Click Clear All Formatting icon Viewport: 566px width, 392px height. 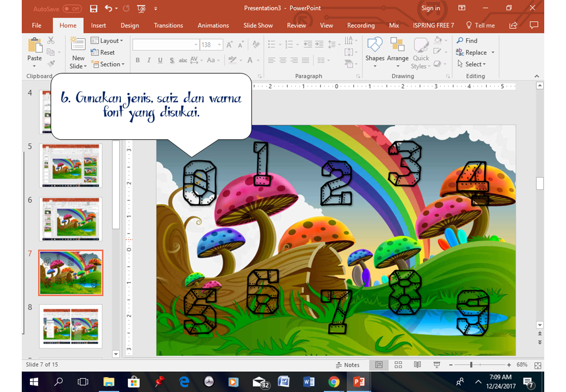tap(256, 45)
